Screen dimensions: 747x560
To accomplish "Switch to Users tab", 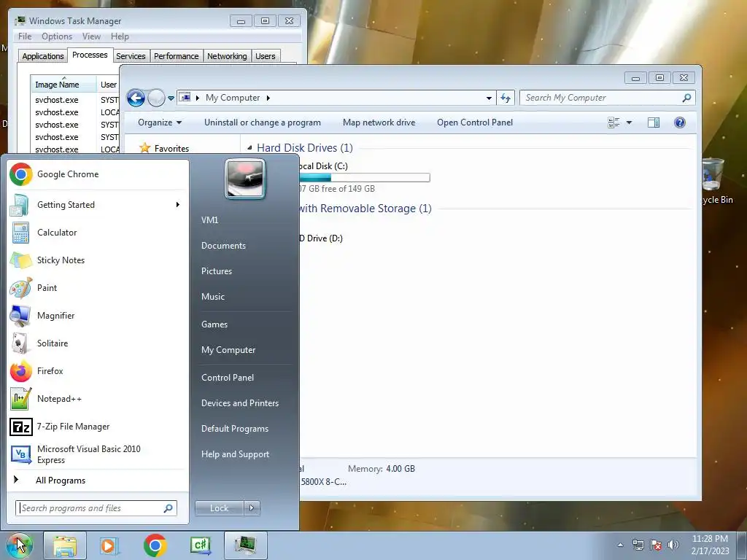I will coord(266,56).
